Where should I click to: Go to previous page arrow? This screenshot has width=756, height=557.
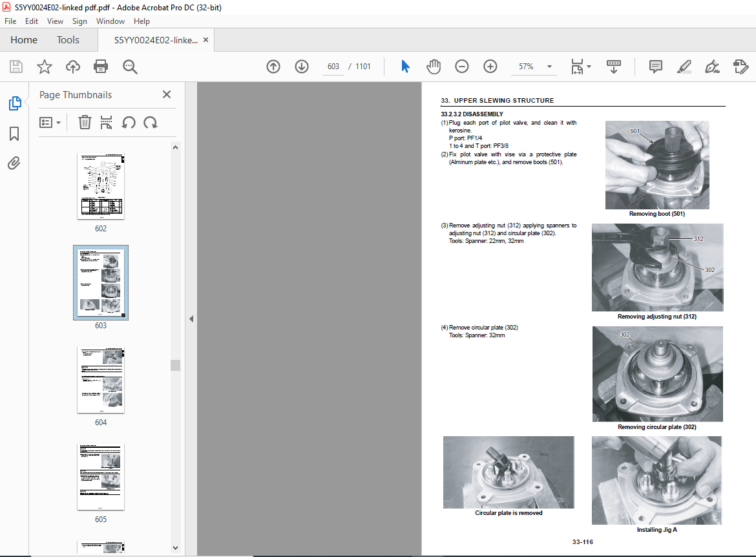[273, 67]
